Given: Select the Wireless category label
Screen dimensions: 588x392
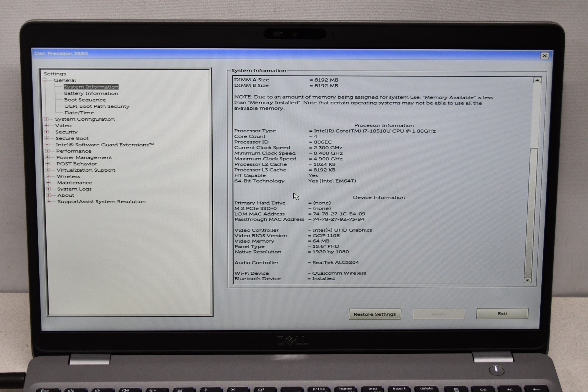Looking at the screenshot, I should click(69, 176).
